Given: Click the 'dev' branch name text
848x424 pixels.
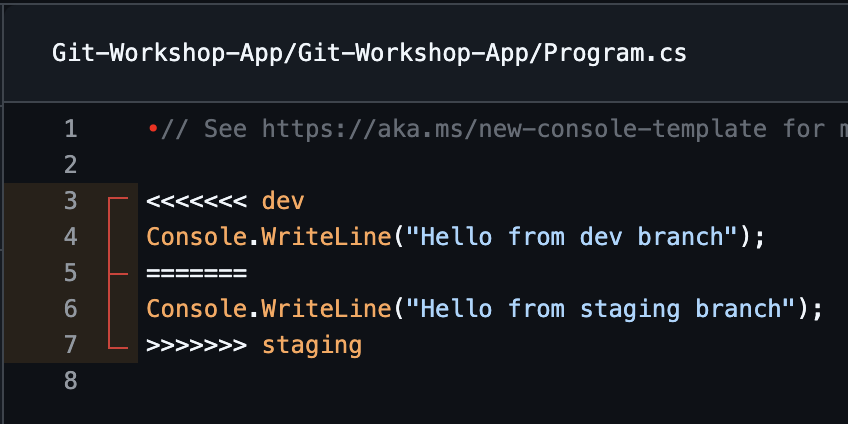Looking at the screenshot, I should point(283,201).
